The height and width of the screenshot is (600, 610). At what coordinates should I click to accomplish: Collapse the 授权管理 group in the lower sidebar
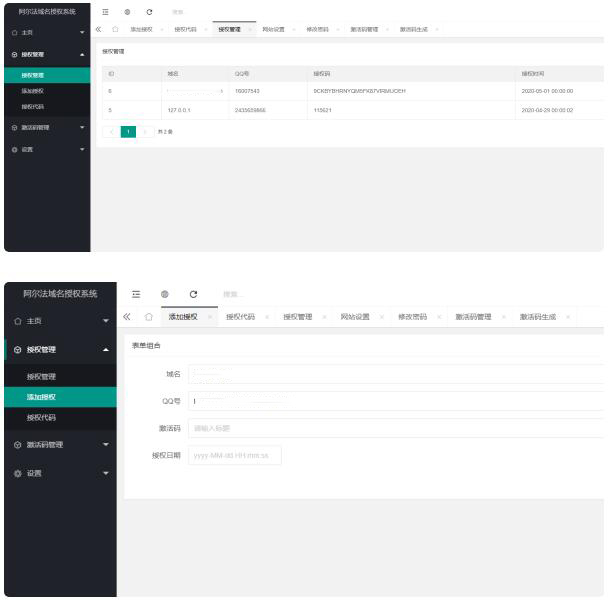(106, 350)
